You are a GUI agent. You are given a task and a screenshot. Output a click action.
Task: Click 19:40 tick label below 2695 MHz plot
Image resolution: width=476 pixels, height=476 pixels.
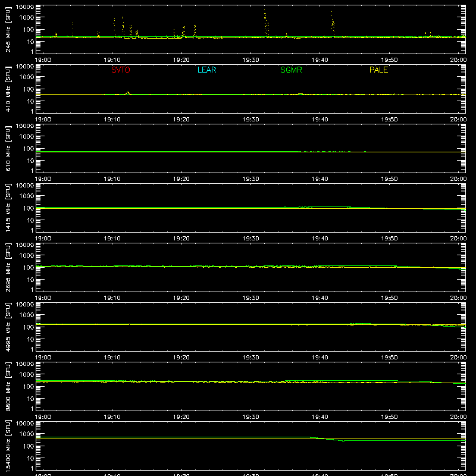pyautogui.click(x=320, y=298)
